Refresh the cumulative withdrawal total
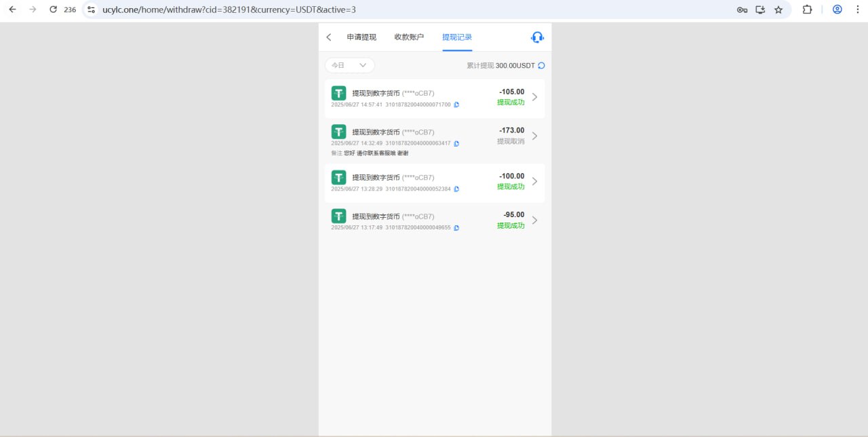This screenshot has height=437, width=868. click(541, 66)
